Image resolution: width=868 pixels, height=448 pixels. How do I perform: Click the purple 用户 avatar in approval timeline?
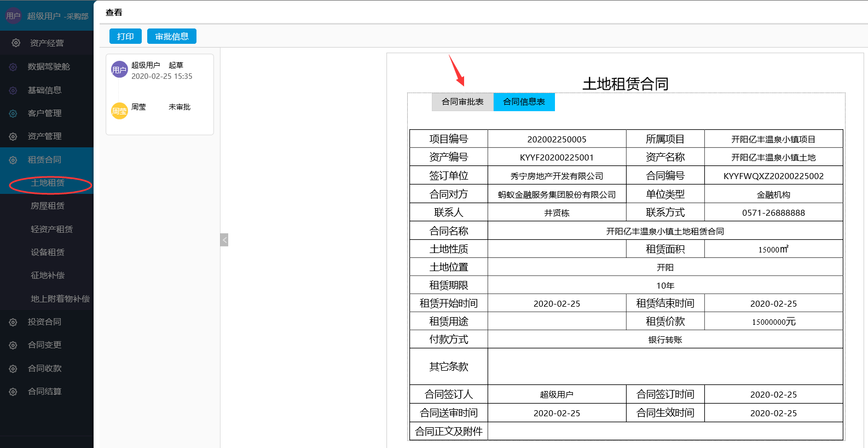119,70
